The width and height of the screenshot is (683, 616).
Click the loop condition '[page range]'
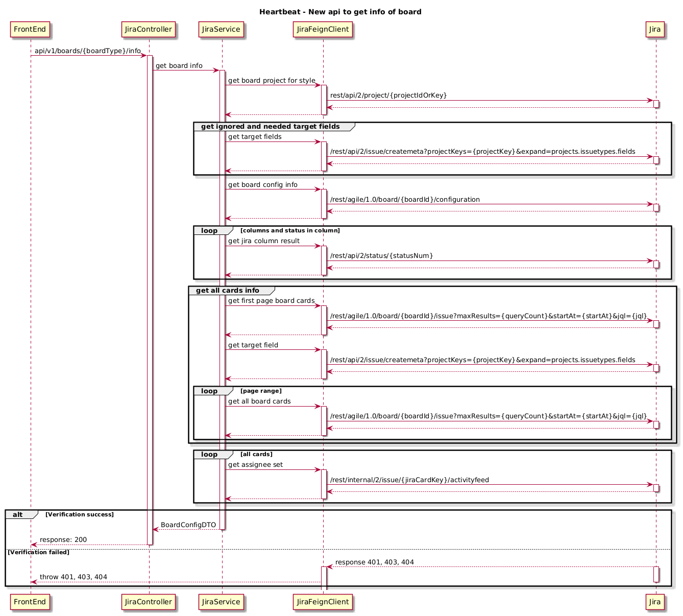(261, 391)
